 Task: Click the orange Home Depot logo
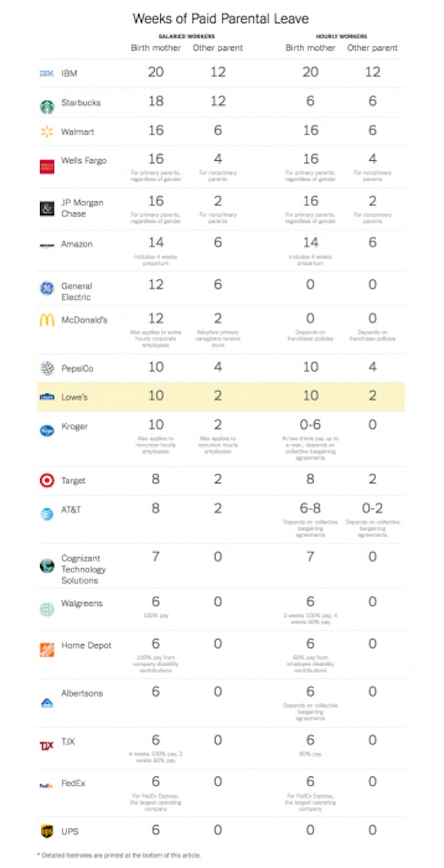click(x=46, y=649)
